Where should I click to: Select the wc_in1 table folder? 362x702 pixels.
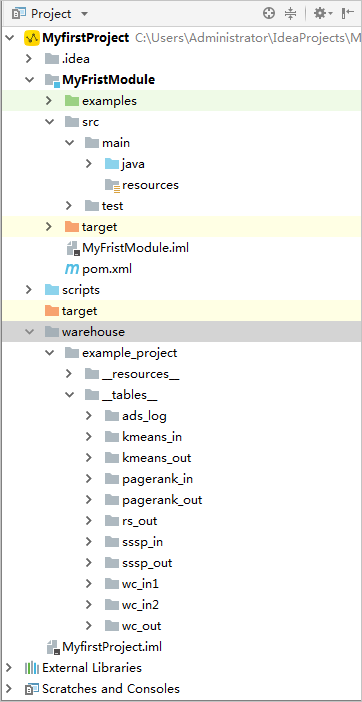141,584
